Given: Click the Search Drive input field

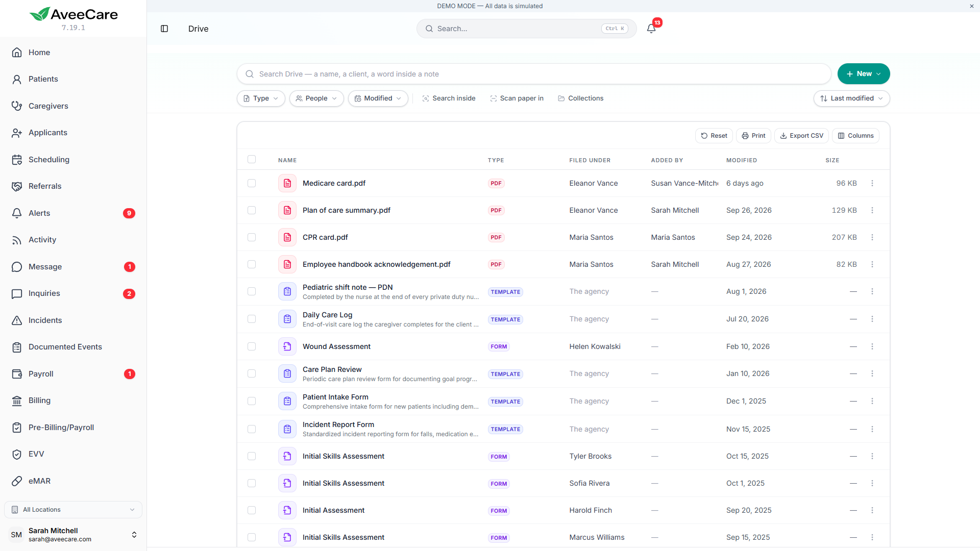Looking at the screenshot, I should click(534, 74).
